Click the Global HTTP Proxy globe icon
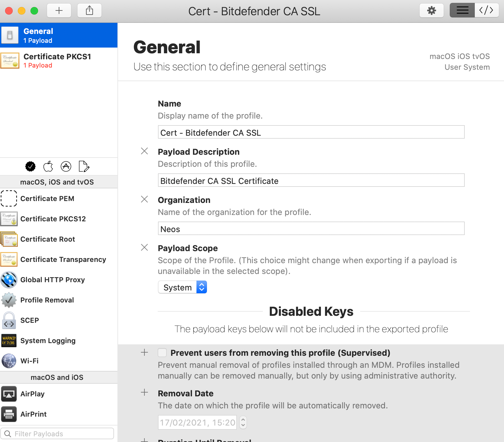The width and height of the screenshot is (504, 442). pos(9,280)
